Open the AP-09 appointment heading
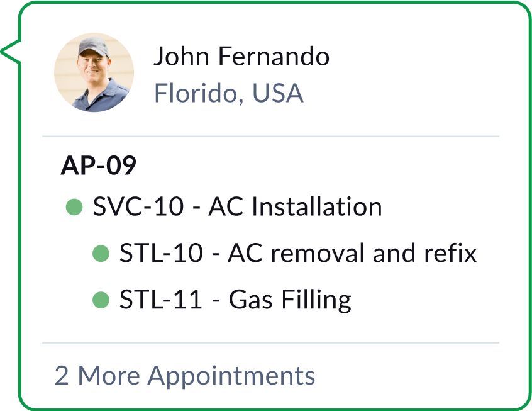The image size is (532, 411). pos(98,167)
